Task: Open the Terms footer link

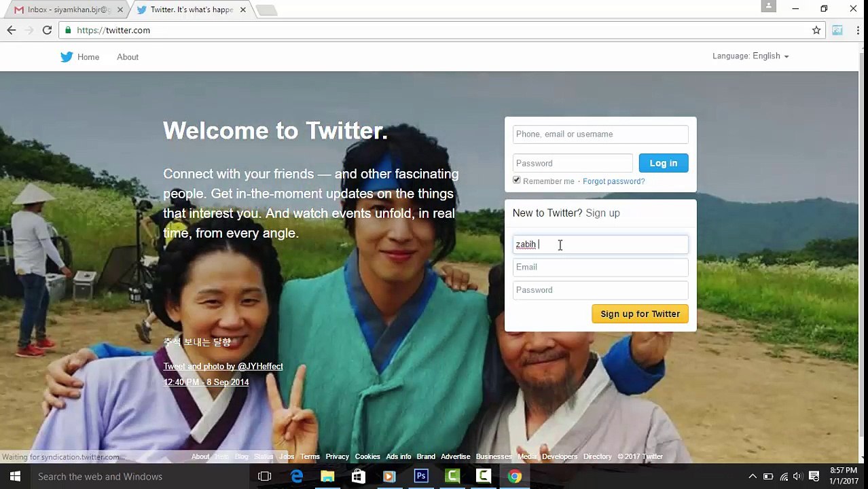Action: (310, 456)
